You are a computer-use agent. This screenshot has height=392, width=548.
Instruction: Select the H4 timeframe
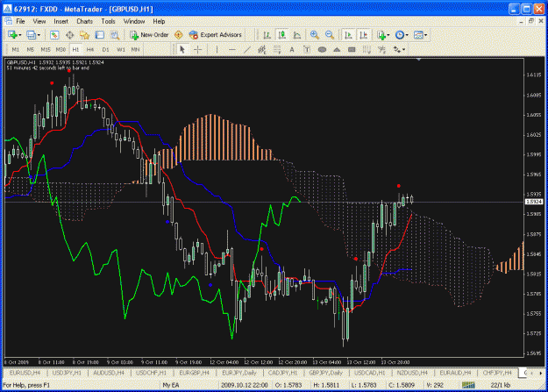[x=90, y=50]
